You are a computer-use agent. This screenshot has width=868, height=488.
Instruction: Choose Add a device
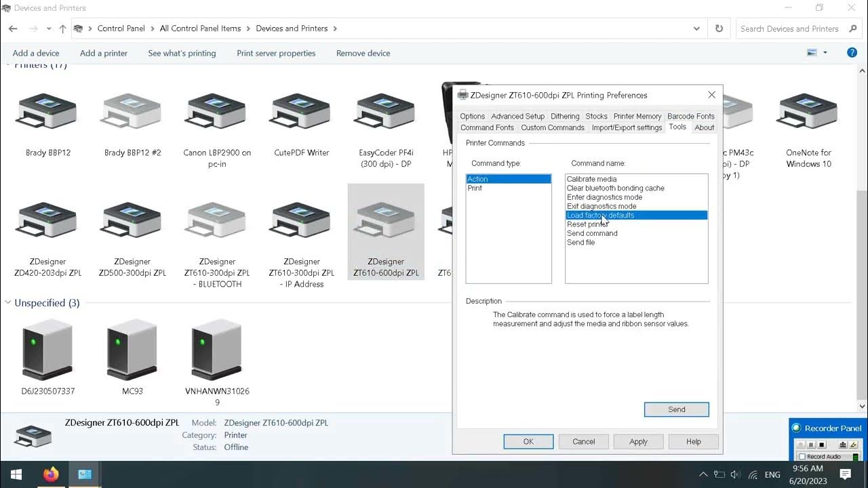point(36,53)
